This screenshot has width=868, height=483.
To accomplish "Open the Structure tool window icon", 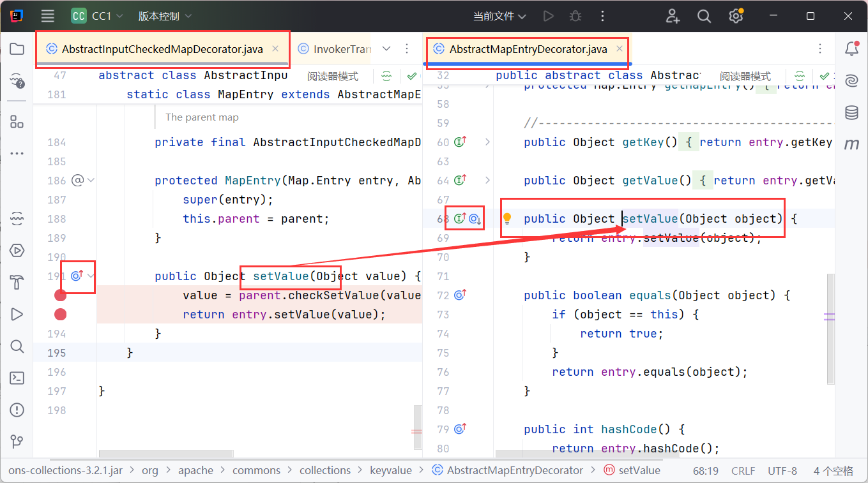I will click(x=17, y=122).
